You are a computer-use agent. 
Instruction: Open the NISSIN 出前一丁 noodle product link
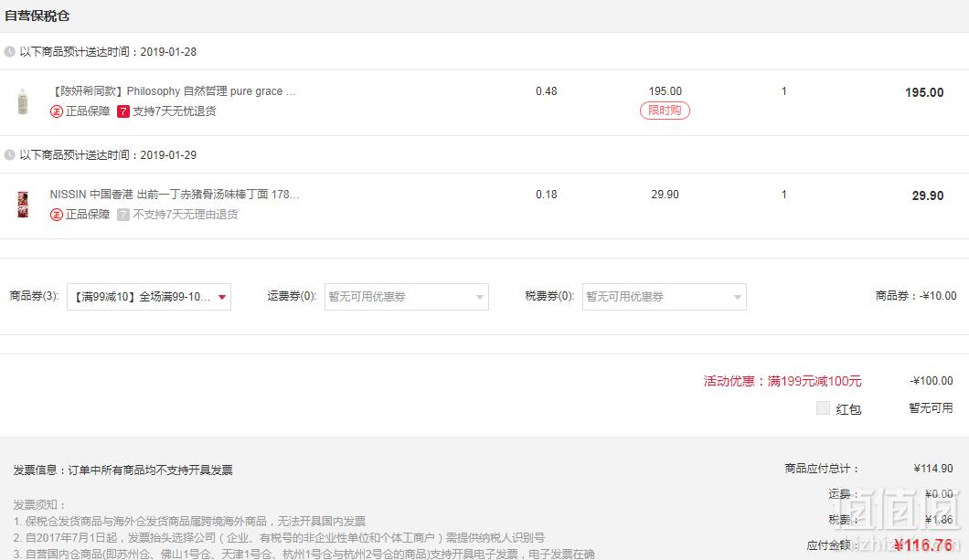[175, 195]
